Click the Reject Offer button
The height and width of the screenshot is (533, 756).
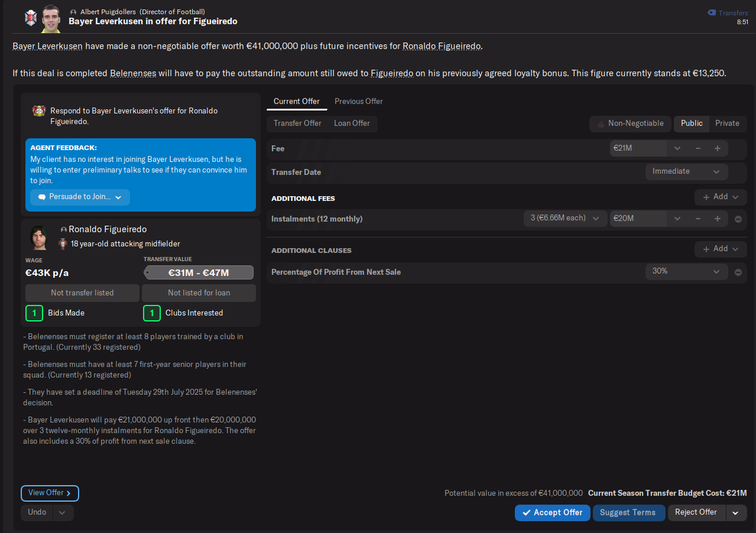(696, 512)
